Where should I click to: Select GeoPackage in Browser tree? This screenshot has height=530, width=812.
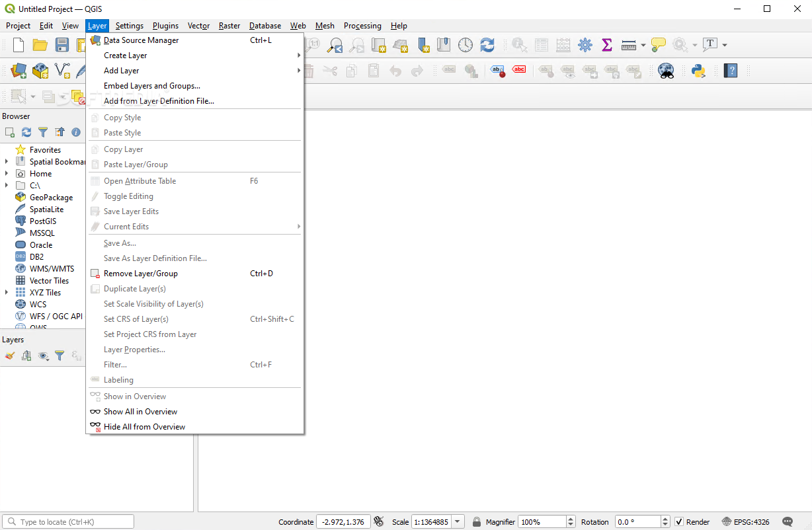51,198
